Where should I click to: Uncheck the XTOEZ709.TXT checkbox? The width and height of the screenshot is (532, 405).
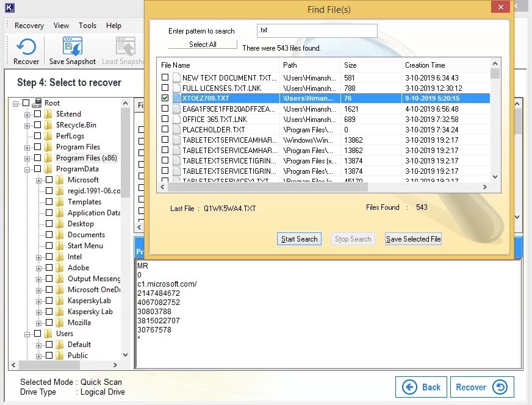[x=165, y=98]
